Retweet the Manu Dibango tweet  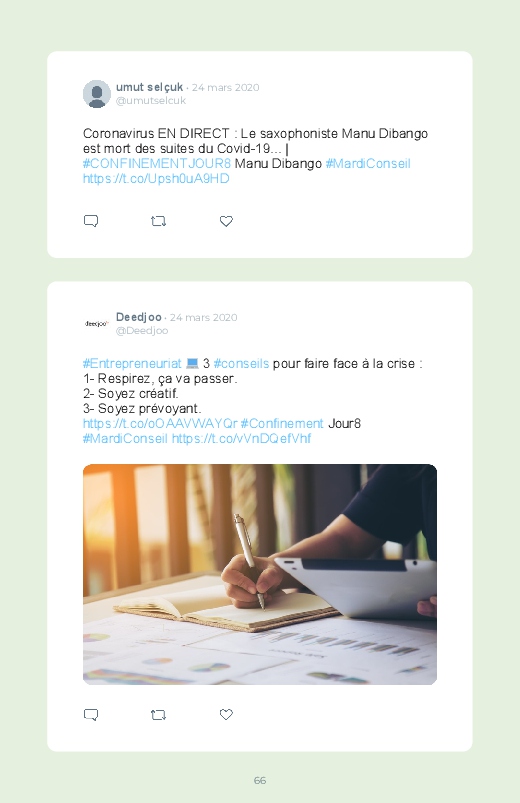(x=158, y=221)
